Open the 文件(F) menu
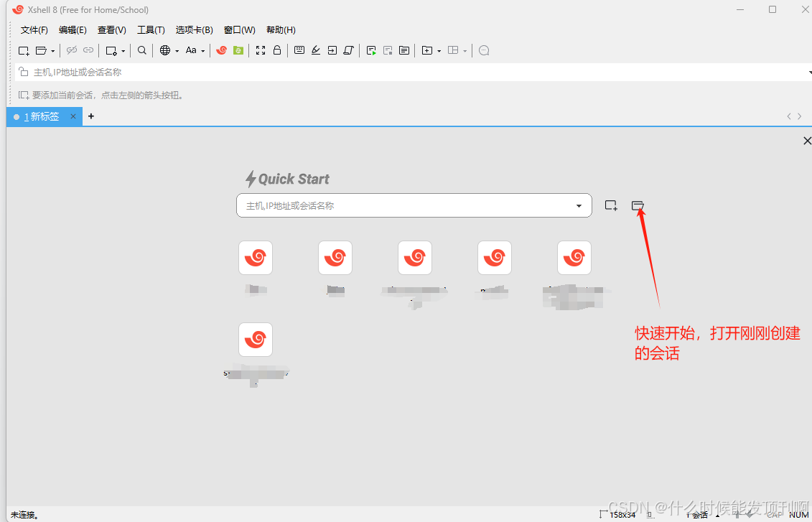 pos(34,30)
